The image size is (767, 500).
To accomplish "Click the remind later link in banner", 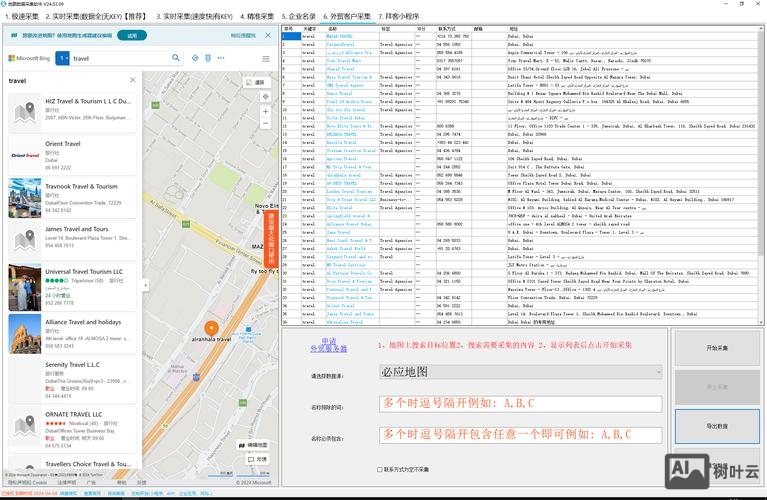I will click(243, 35).
